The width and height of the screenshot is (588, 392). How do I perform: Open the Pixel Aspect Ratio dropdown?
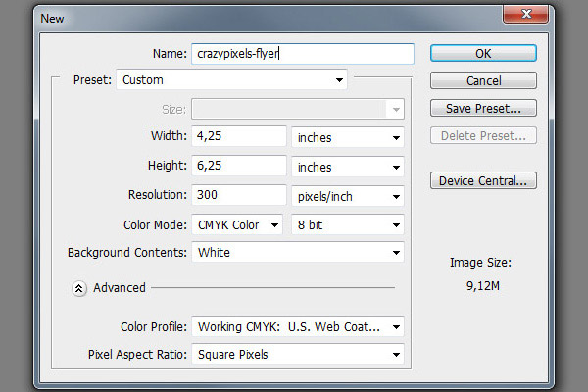tap(297, 354)
